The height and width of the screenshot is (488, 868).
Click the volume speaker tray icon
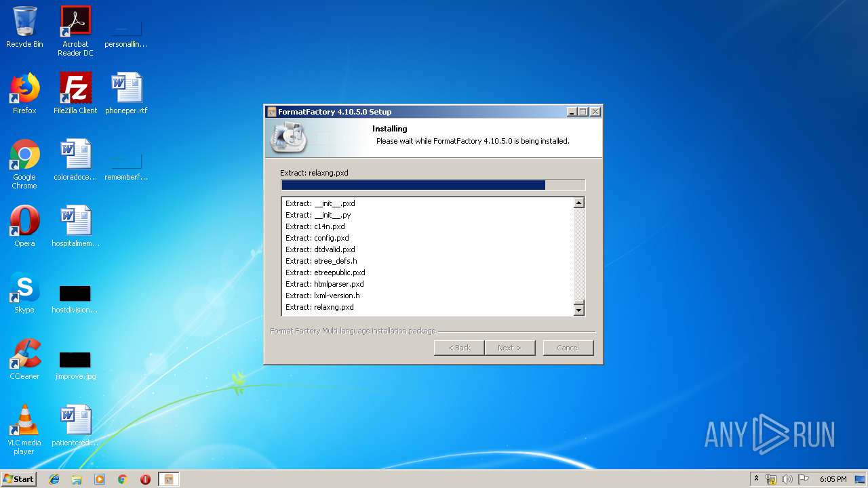787,479
